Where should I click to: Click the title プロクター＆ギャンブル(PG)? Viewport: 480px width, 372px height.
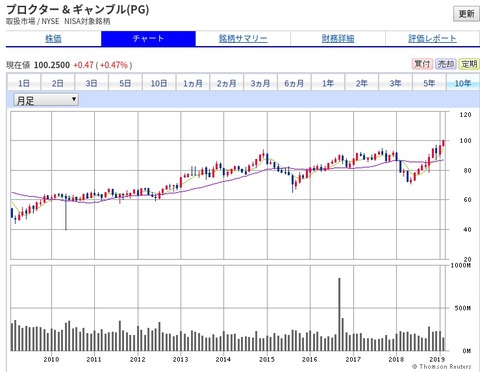click(77, 9)
